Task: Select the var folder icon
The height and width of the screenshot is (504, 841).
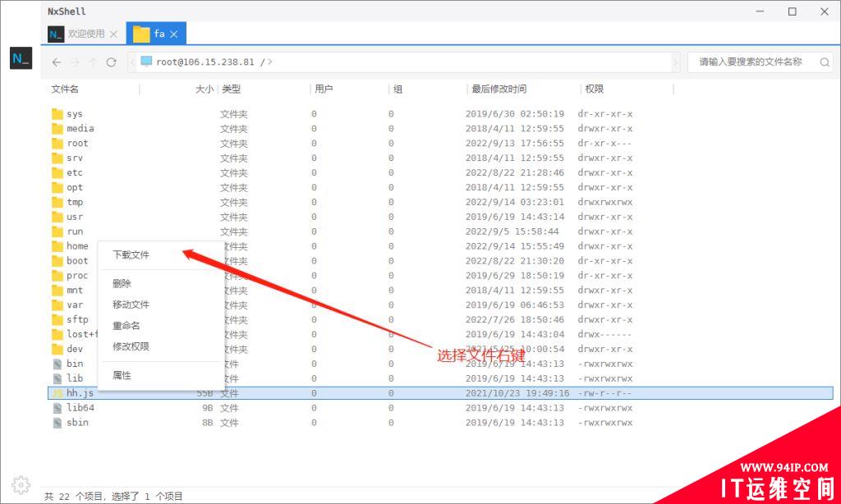Action: (57, 305)
